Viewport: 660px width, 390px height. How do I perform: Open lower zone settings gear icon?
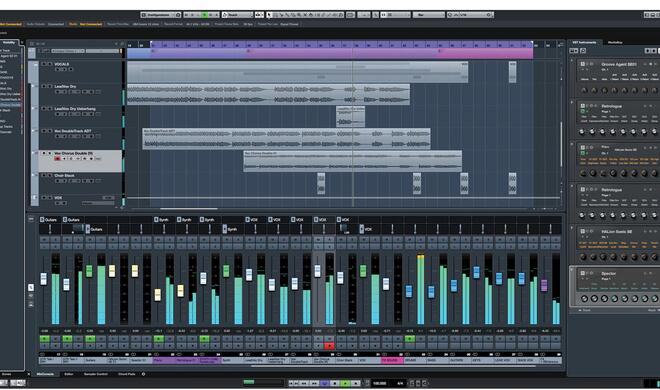144,374
